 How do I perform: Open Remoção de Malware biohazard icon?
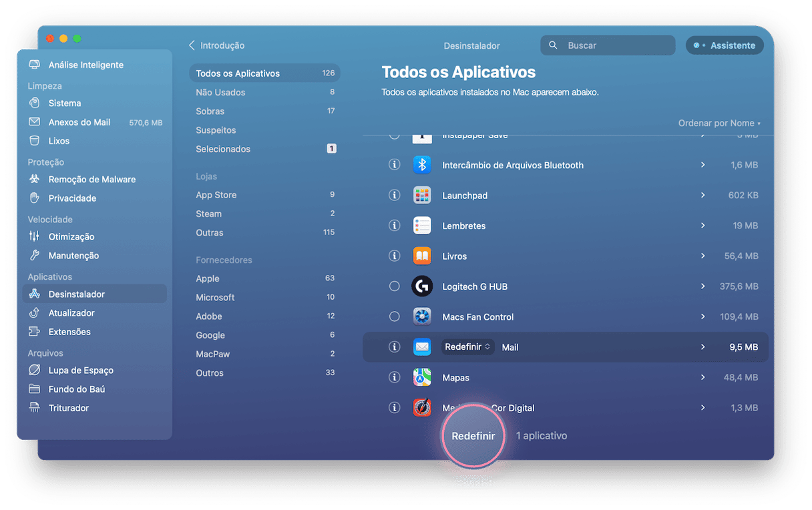coord(35,180)
